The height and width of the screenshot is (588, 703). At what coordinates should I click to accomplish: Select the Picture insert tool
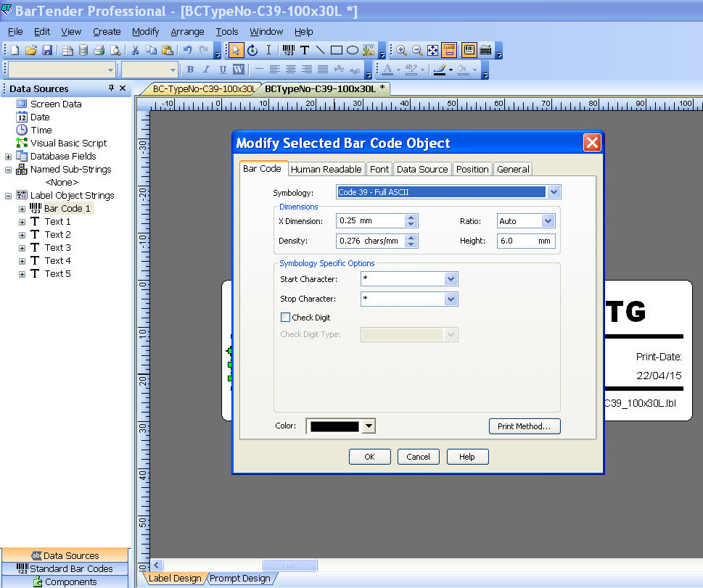(368, 50)
